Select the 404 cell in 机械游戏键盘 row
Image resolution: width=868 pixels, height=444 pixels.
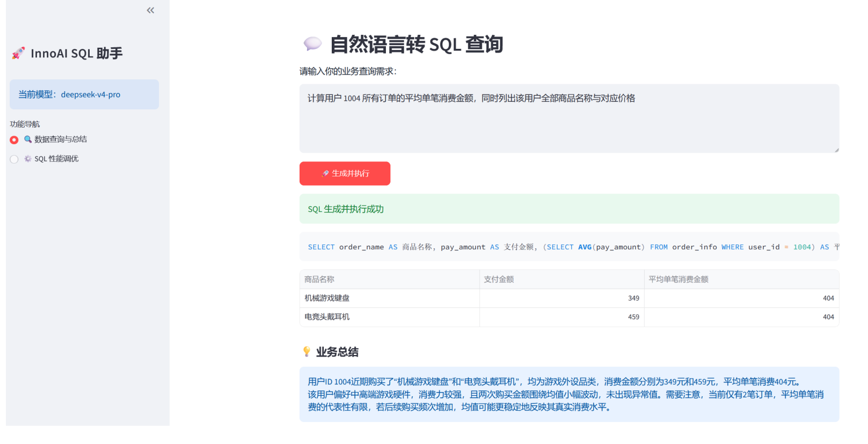point(741,298)
